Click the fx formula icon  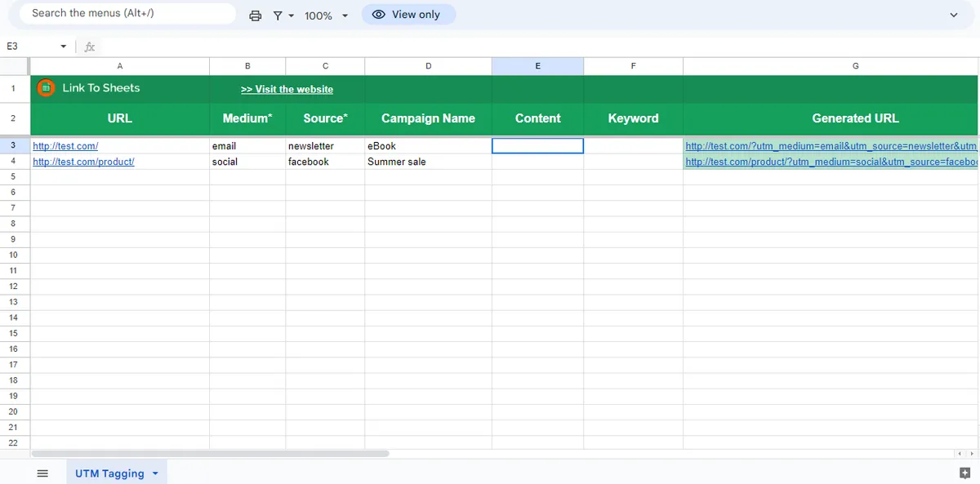pos(89,47)
